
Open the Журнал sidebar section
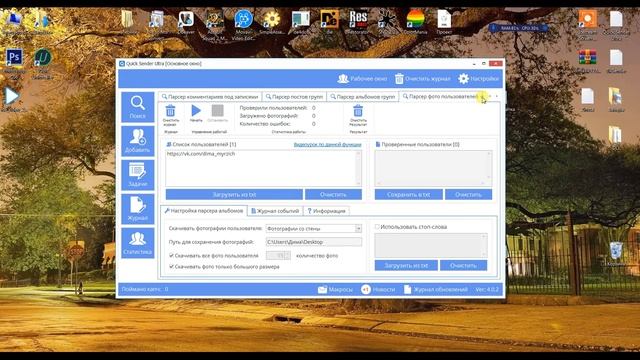click(x=138, y=209)
